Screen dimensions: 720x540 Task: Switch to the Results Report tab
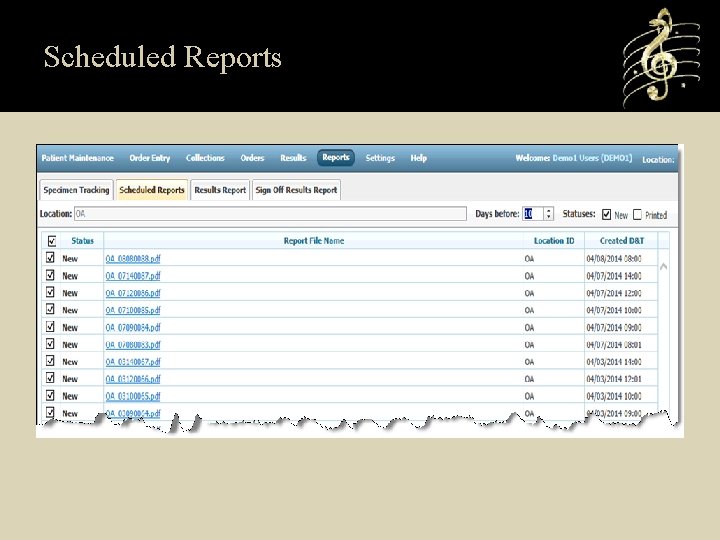[220, 190]
